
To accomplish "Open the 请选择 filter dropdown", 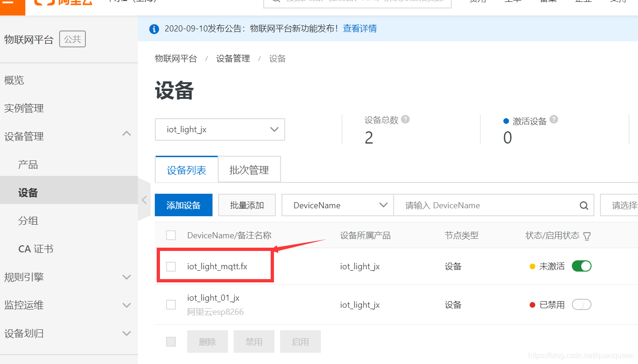I will 619,205.
